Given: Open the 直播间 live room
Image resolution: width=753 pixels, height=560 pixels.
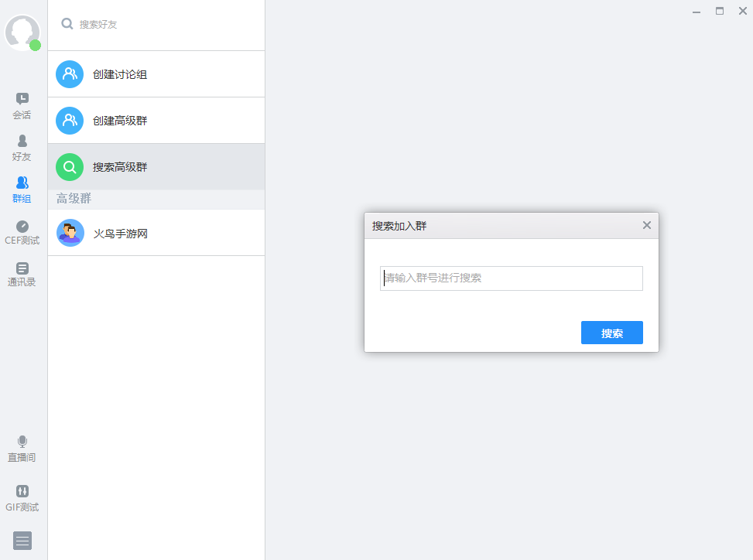Looking at the screenshot, I should (x=22, y=449).
